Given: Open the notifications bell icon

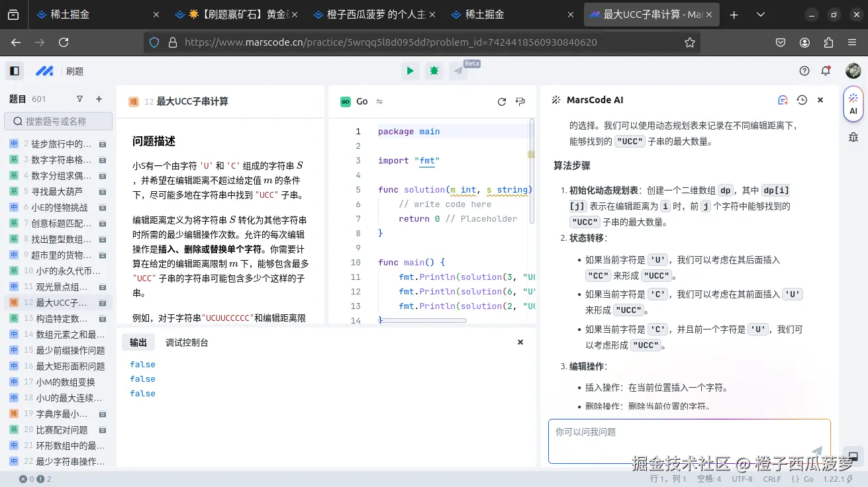Looking at the screenshot, I should (x=826, y=71).
